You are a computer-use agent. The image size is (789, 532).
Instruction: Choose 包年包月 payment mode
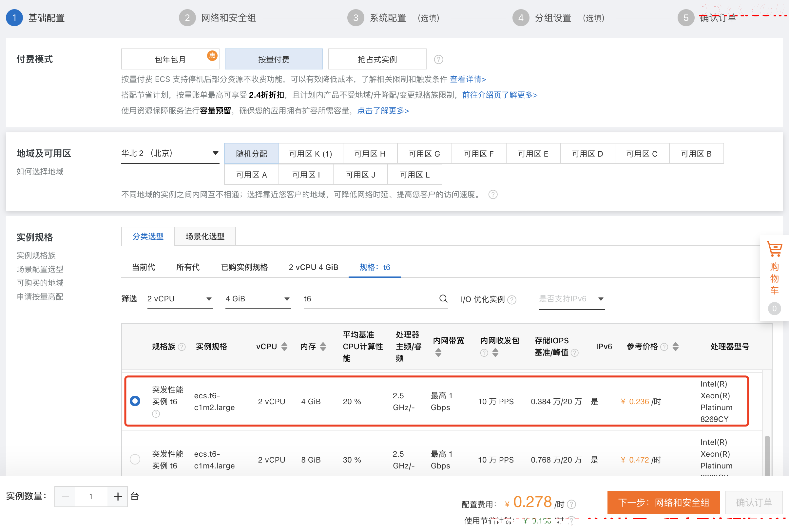[170, 59]
